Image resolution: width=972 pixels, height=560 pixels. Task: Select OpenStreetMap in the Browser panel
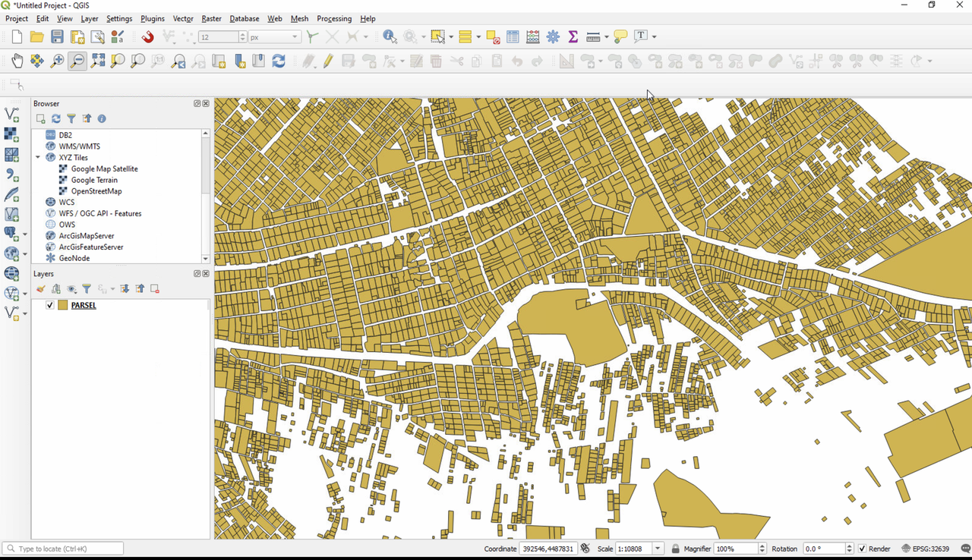(x=96, y=191)
